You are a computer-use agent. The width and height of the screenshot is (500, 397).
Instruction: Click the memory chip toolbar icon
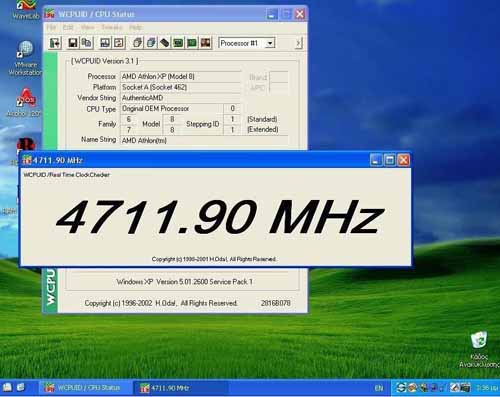164,43
